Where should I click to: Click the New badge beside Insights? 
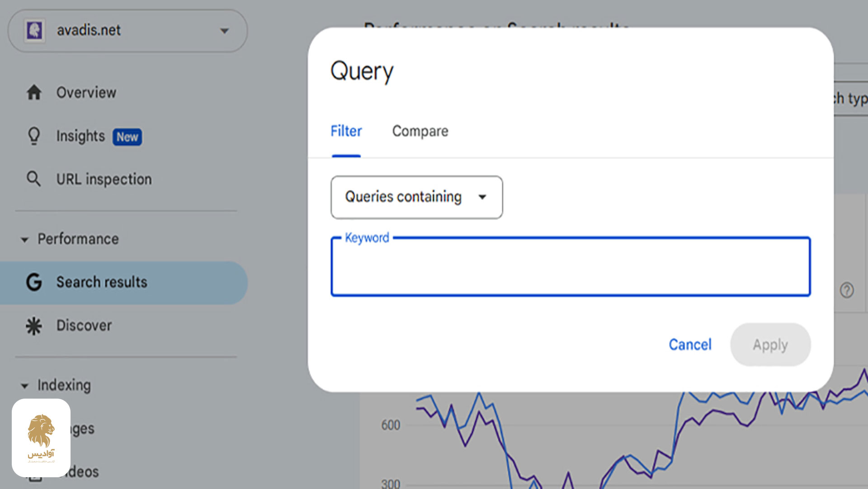(127, 137)
